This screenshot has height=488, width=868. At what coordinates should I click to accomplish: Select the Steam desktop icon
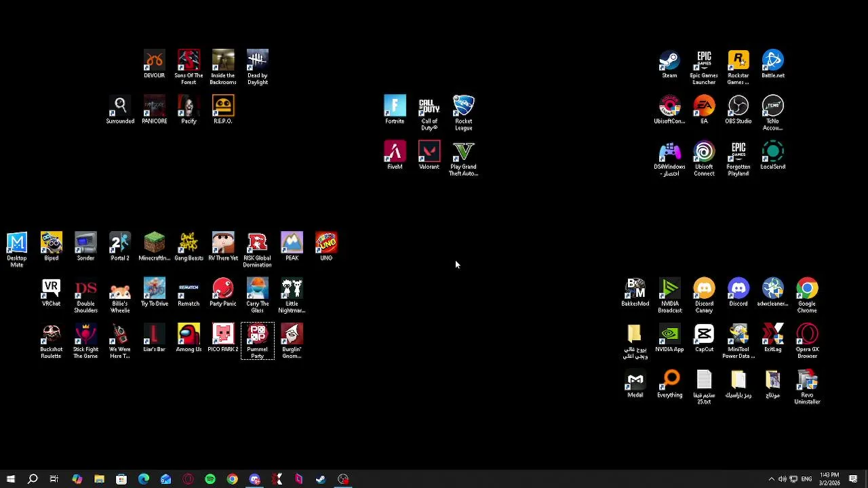pyautogui.click(x=669, y=64)
